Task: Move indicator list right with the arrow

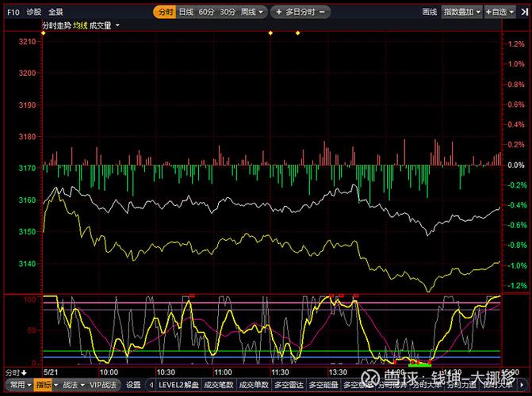Action: (x=522, y=385)
